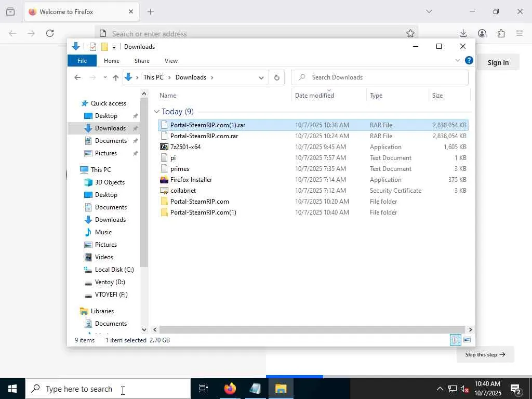Open Local Disk (C:) drive

[x=114, y=270]
